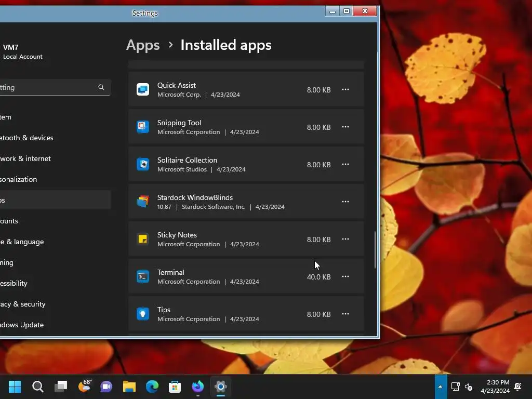Go to Bluetooth & devices settings

(x=55, y=138)
